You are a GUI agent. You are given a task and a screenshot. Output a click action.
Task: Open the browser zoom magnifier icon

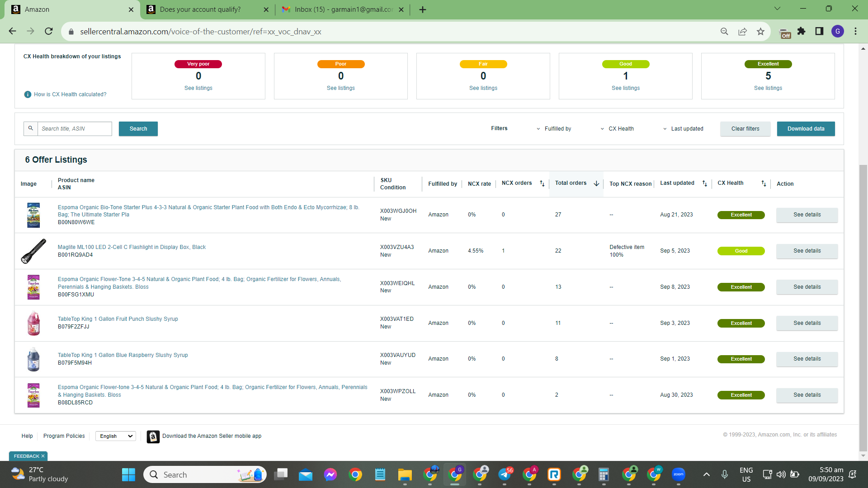[724, 31]
